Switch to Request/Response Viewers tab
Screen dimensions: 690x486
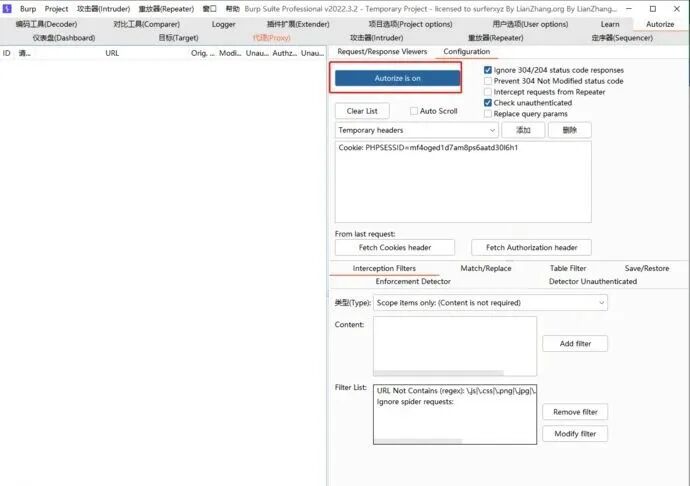point(382,52)
